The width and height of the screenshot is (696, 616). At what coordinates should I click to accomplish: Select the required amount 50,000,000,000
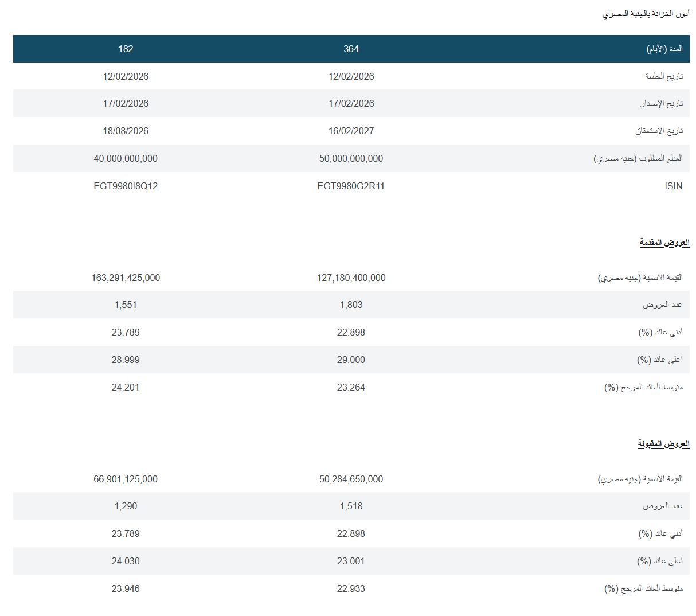351,158
